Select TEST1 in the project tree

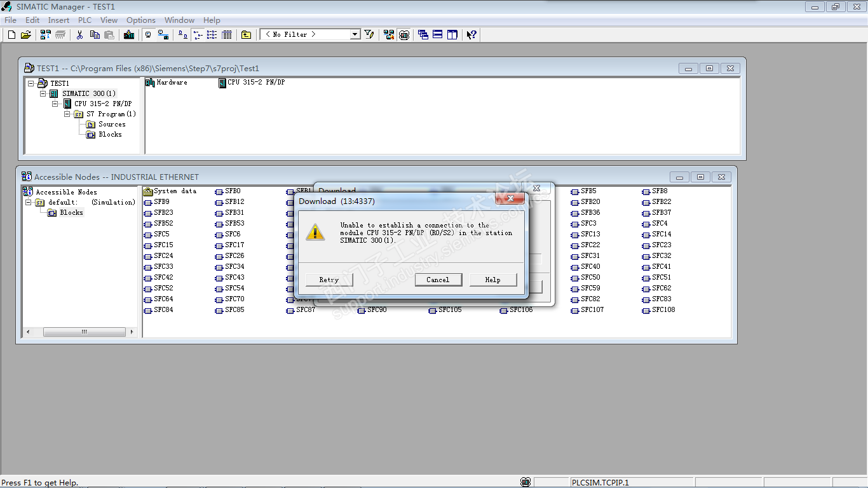point(60,83)
